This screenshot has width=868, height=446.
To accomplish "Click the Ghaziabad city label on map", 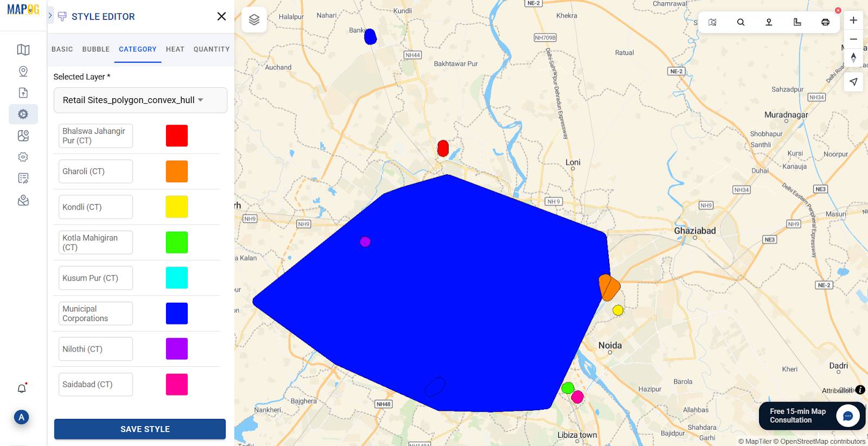I will point(695,231).
